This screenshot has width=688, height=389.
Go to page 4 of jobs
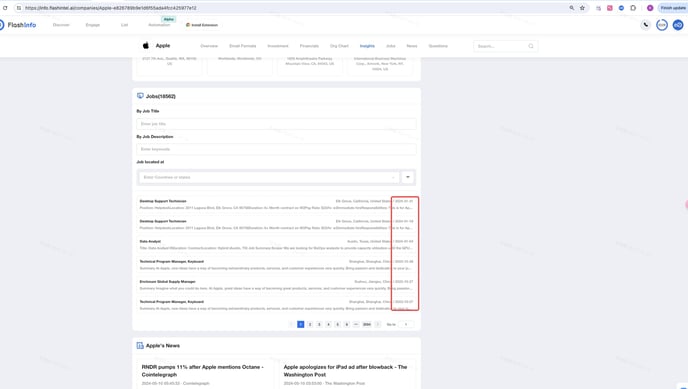[328, 324]
